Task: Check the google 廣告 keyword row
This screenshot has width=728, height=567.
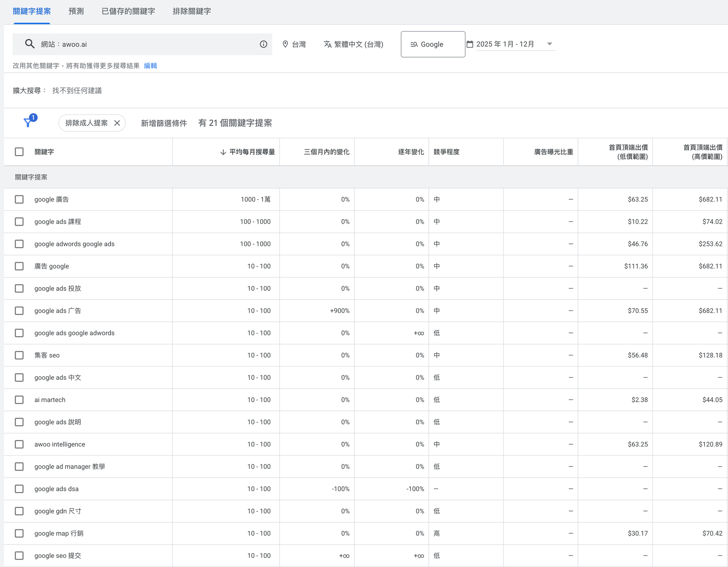Action: 19,199
